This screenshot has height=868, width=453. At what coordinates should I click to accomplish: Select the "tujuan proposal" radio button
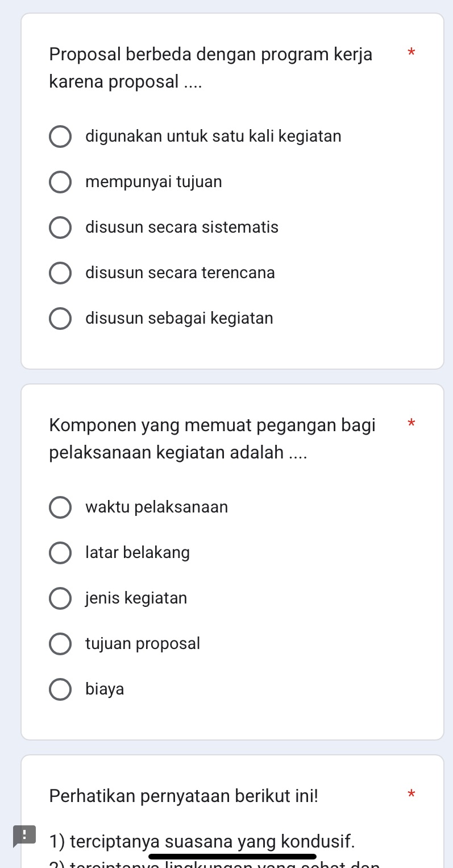tap(60, 644)
